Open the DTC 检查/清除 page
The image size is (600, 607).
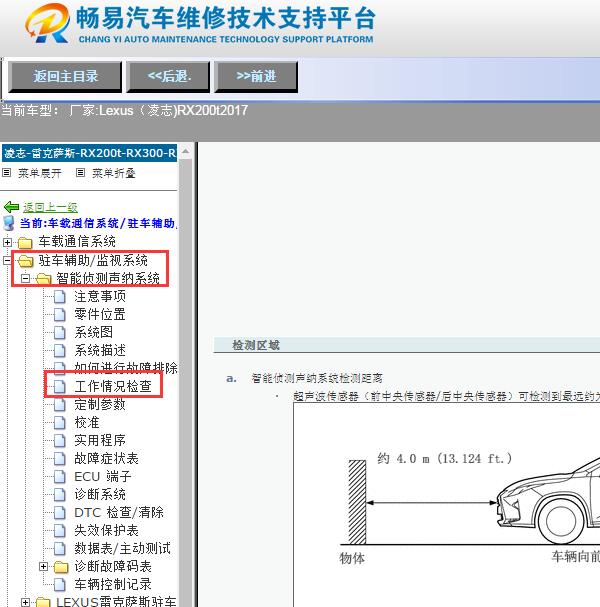click(119, 513)
